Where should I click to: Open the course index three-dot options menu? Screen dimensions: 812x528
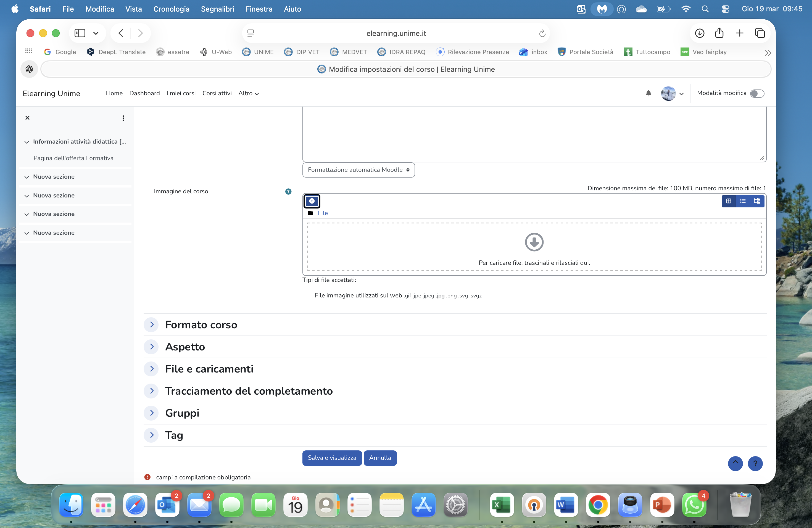123,118
